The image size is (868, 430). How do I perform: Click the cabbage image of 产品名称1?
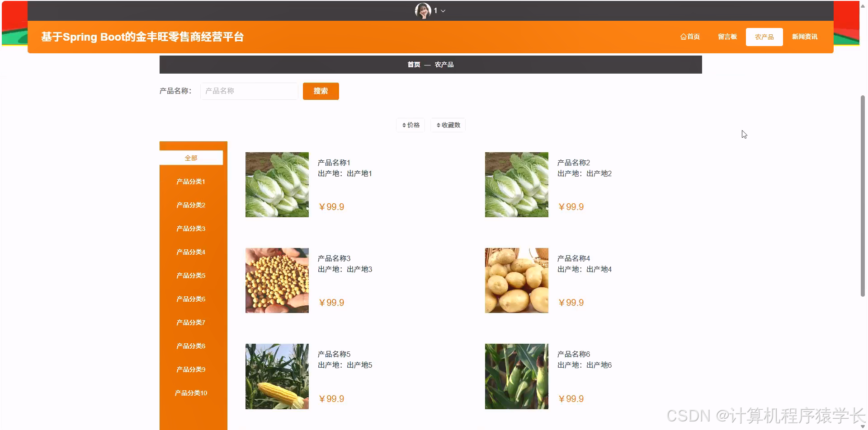[277, 184]
